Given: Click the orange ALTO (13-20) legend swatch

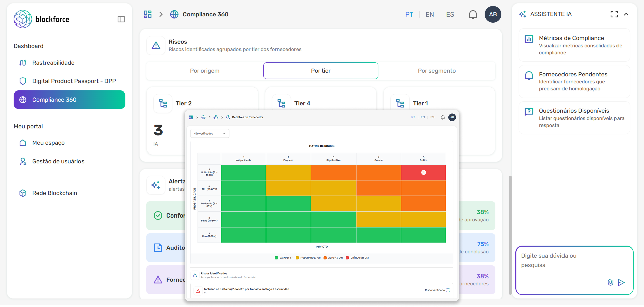Looking at the screenshot, I should 325,258.
